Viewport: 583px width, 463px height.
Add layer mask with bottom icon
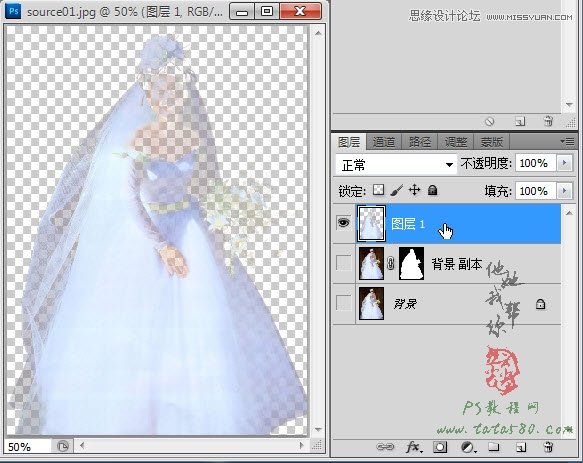coord(440,447)
